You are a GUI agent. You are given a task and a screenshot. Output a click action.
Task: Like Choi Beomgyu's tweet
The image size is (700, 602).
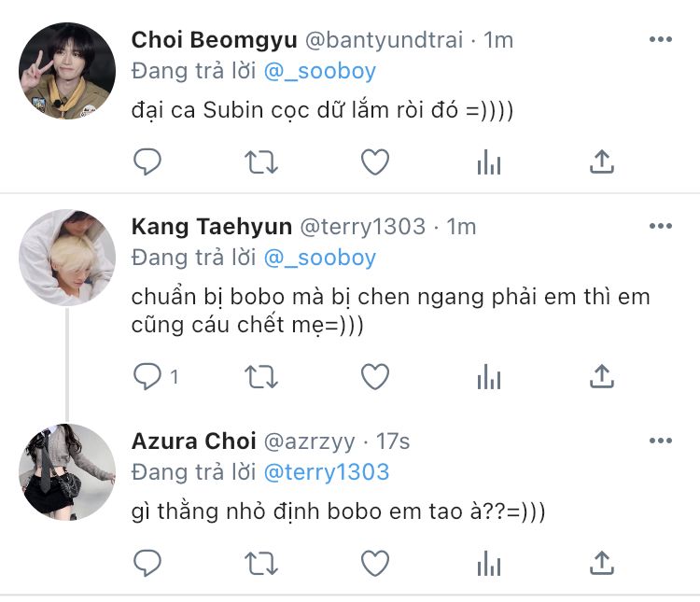pos(375,162)
